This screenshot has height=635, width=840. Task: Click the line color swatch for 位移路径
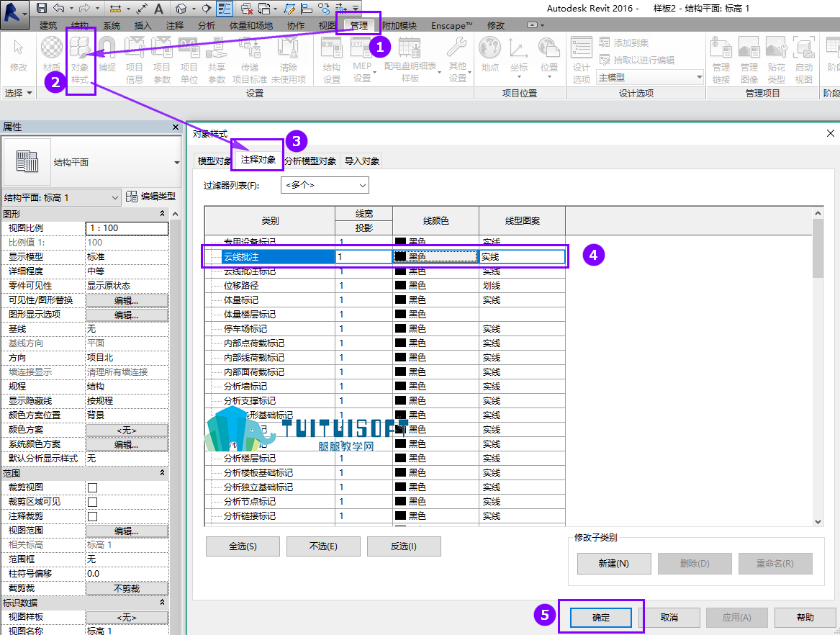(x=400, y=286)
